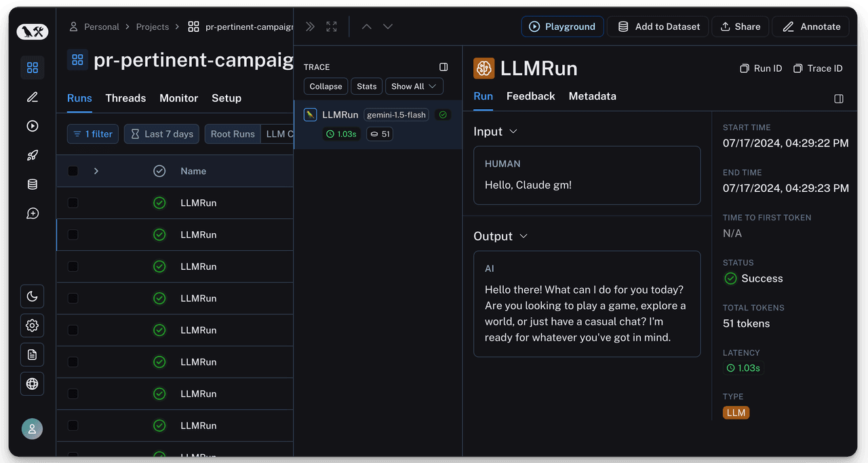Switch to the Monitor tab

[x=179, y=98]
